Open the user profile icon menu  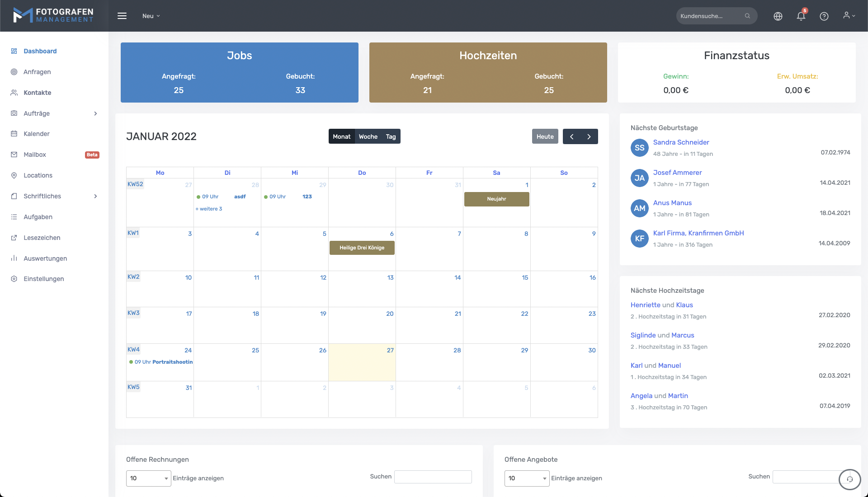pyautogui.click(x=849, y=16)
